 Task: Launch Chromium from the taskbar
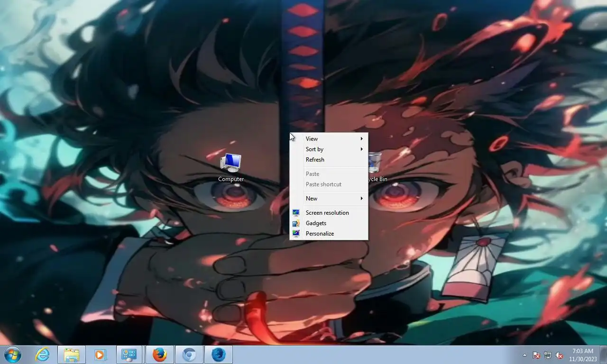[x=189, y=355]
